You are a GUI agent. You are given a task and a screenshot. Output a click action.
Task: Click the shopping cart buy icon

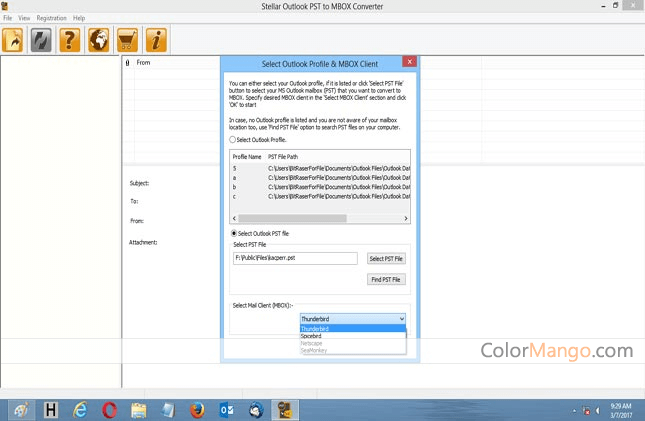127,40
